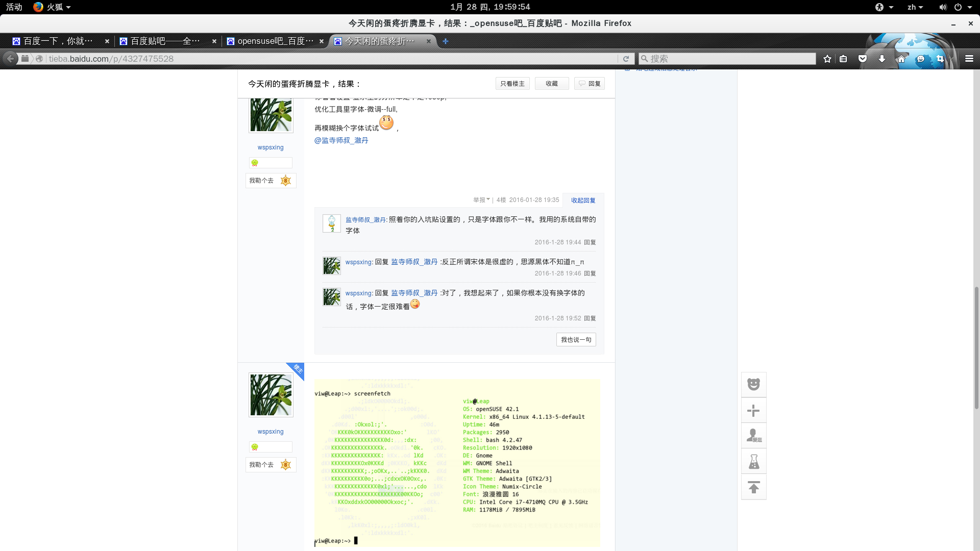
Task: Open the power system menu icon
Action: pos(958,7)
